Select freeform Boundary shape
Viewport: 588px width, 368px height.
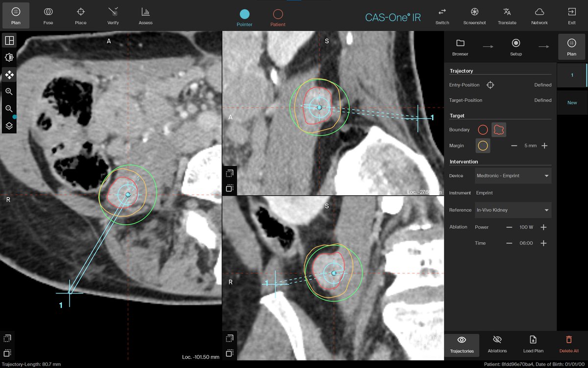pos(499,130)
